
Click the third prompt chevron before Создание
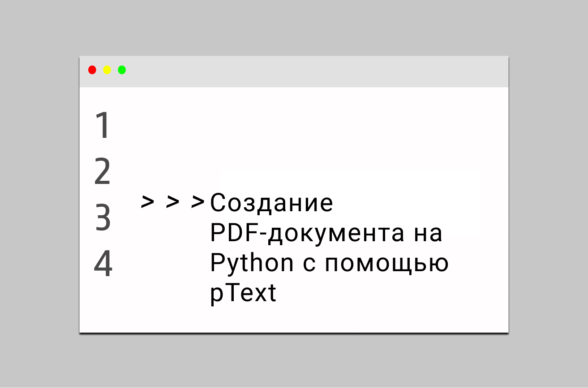[x=198, y=202]
